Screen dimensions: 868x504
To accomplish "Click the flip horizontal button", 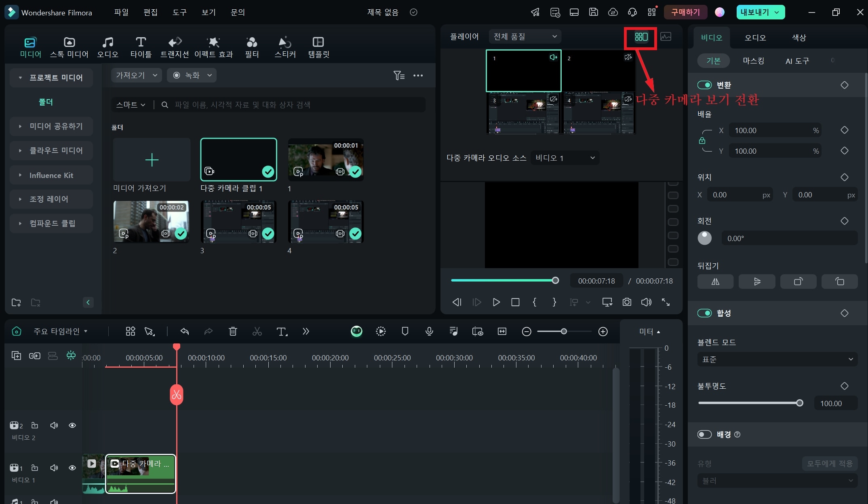I will 715,282.
